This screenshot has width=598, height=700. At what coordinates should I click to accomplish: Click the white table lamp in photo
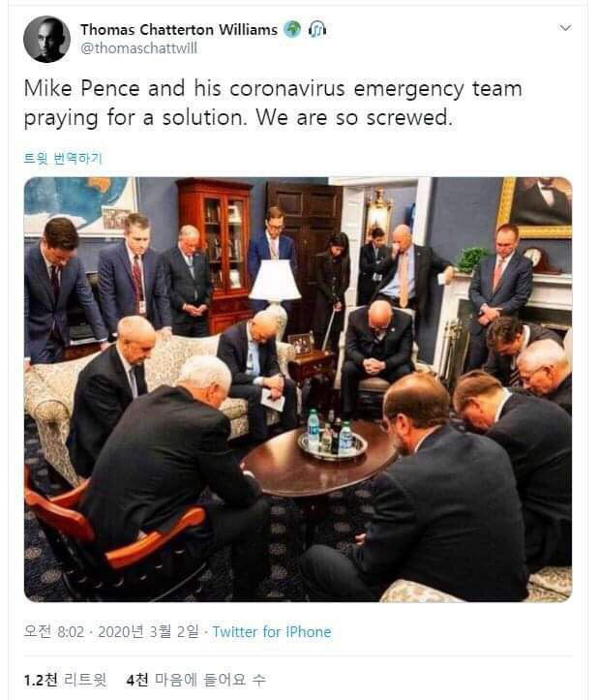275,290
